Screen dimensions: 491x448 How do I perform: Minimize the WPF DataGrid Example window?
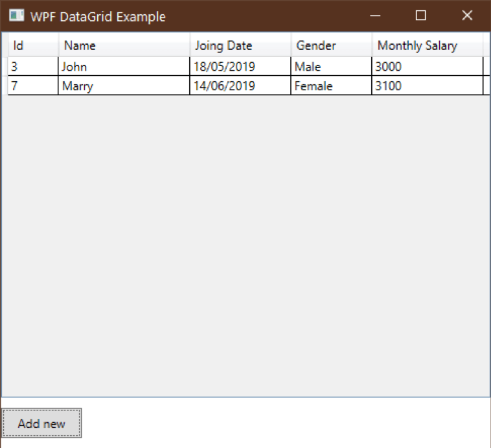(375, 16)
